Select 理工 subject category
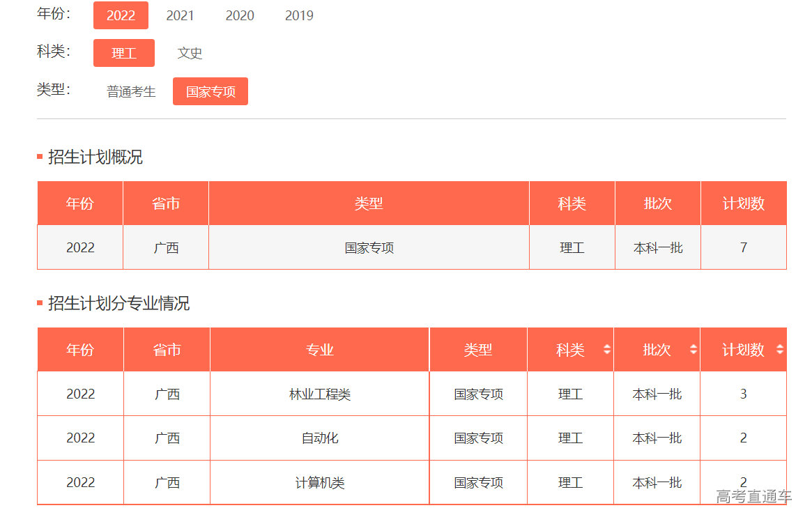 [124, 53]
